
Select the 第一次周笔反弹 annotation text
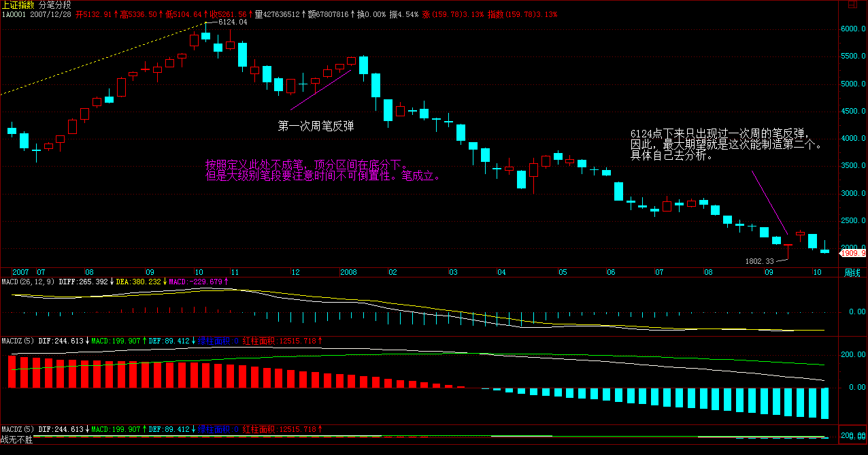[x=316, y=126]
